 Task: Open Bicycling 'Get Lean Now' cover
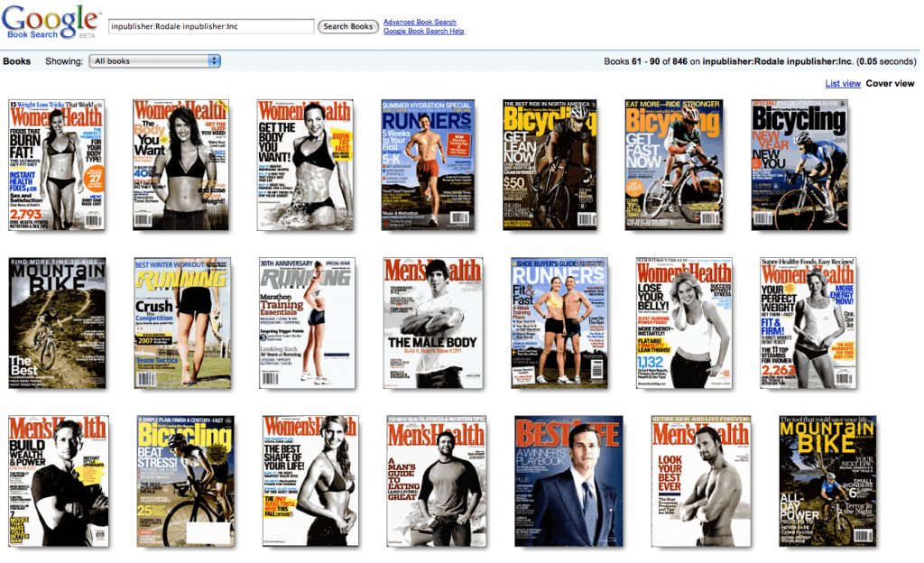(550, 165)
